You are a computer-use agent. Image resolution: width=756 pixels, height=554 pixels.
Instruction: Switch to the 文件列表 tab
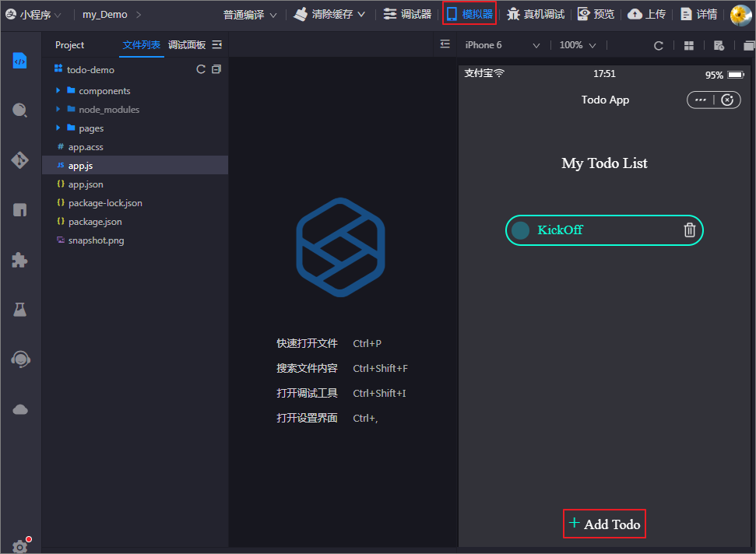(x=141, y=45)
